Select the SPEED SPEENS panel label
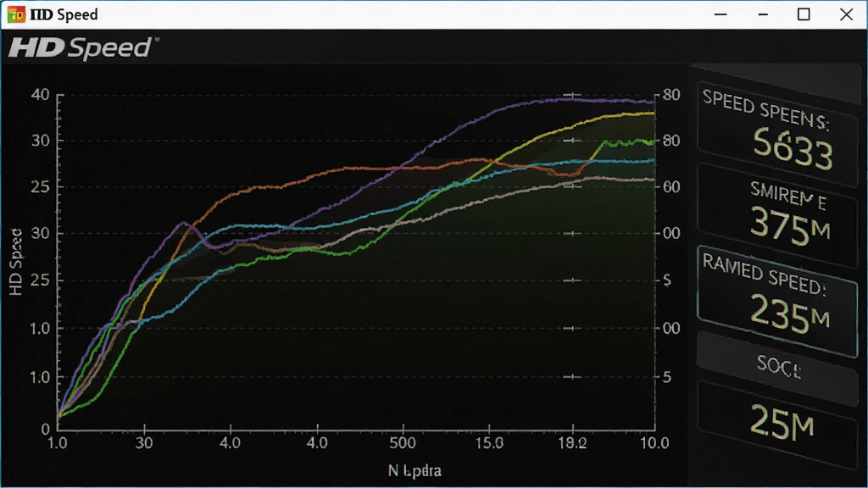Viewport: 868px width, 488px height. tap(765, 109)
